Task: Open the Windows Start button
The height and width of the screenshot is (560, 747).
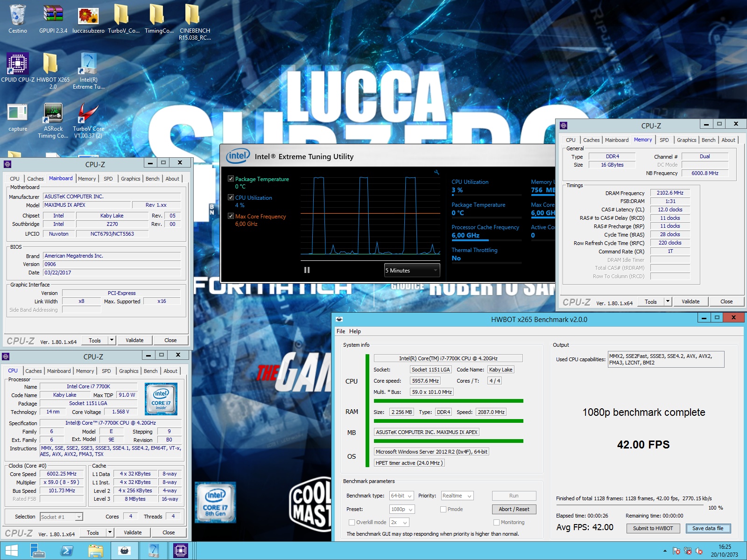Action: tap(11, 551)
